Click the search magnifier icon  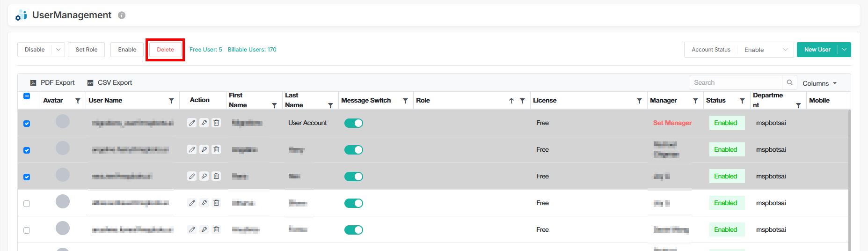[789, 82]
